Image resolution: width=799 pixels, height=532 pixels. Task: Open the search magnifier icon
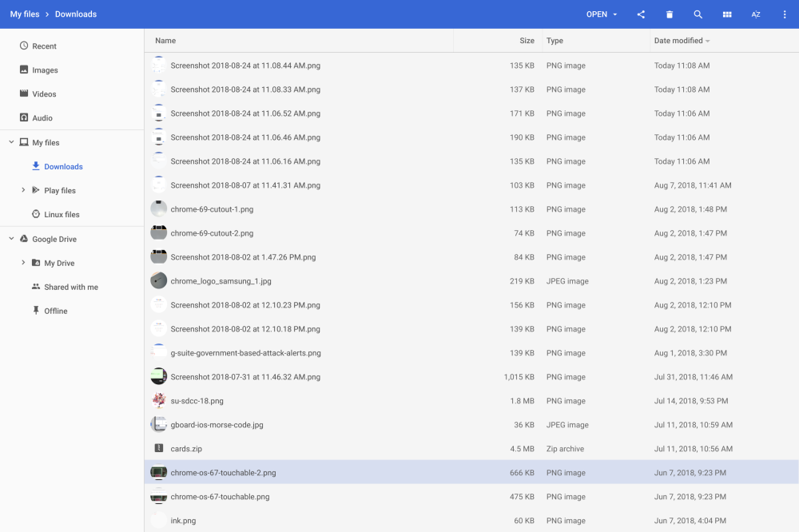pyautogui.click(x=698, y=14)
